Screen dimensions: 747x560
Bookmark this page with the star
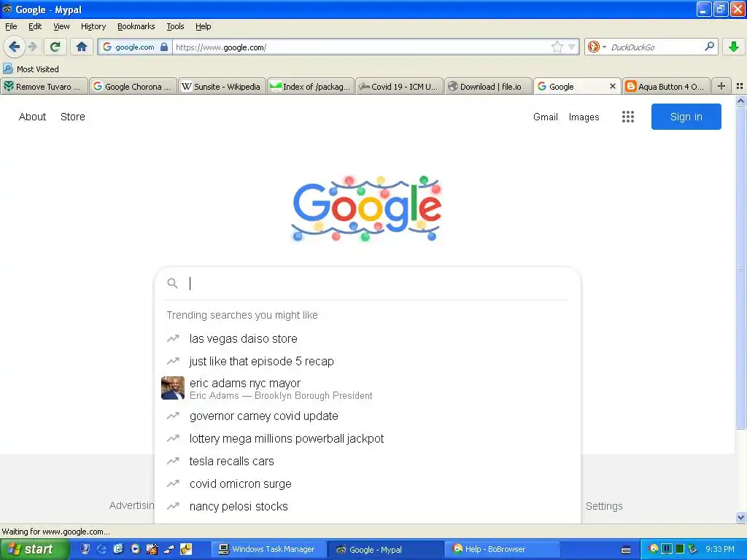(x=557, y=47)
